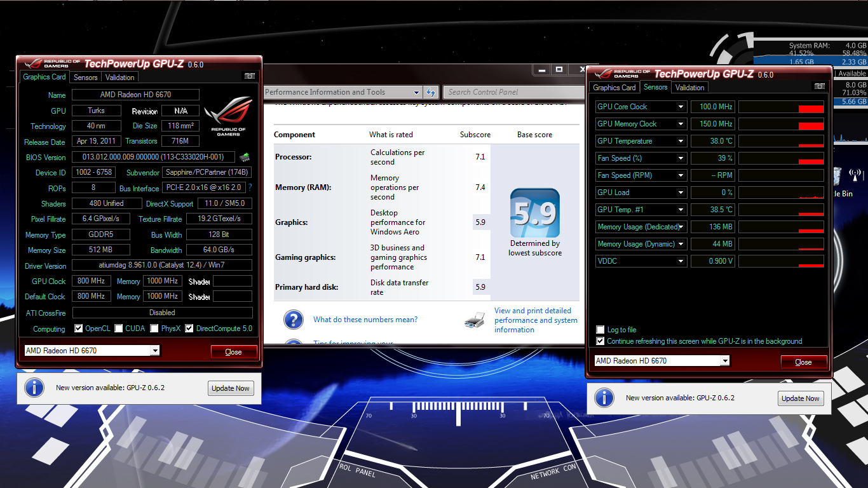The height and width of the screenshot is (488, 868).
Task: Click the '480 Unified' Shaders value
Action: point(106,203)
